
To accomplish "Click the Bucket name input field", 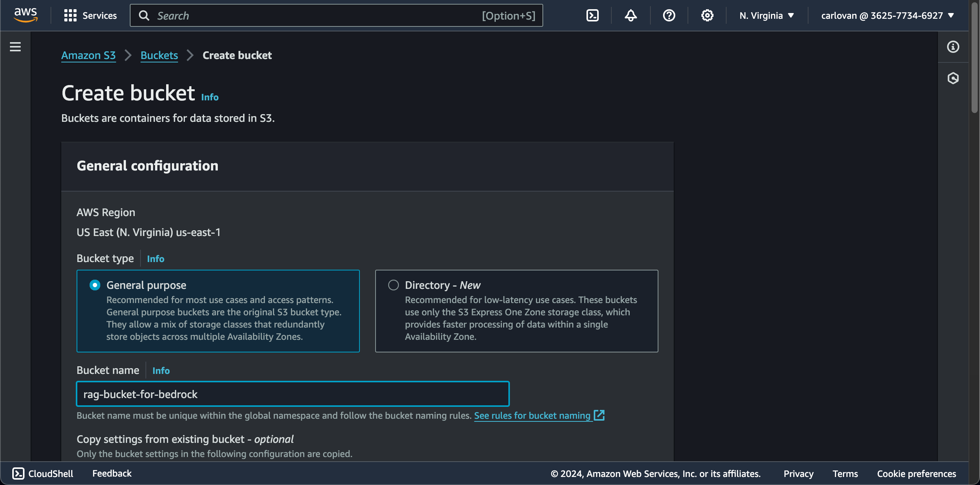I will point(293,394).
